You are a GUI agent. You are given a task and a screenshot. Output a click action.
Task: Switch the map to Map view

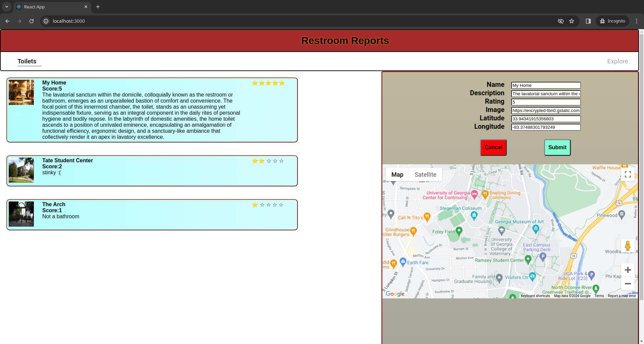[x=397, y=174]
